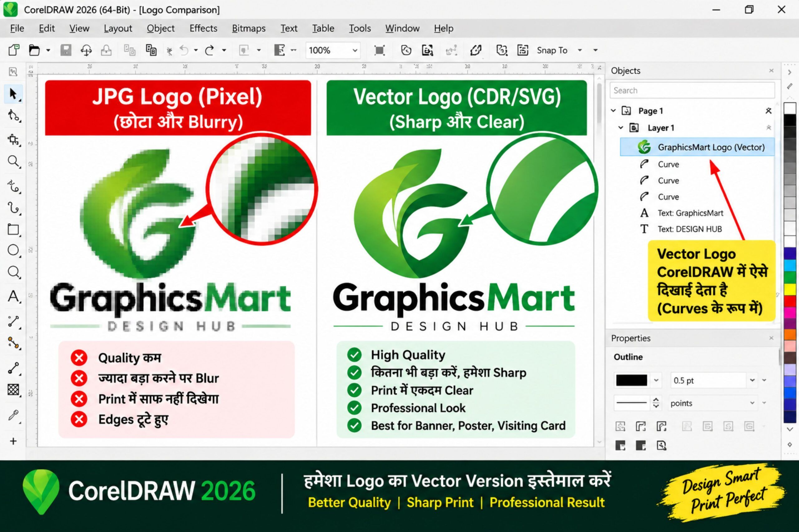Select Text: GraphicsMart object
The image size is (799, 532).
(691, 213)
